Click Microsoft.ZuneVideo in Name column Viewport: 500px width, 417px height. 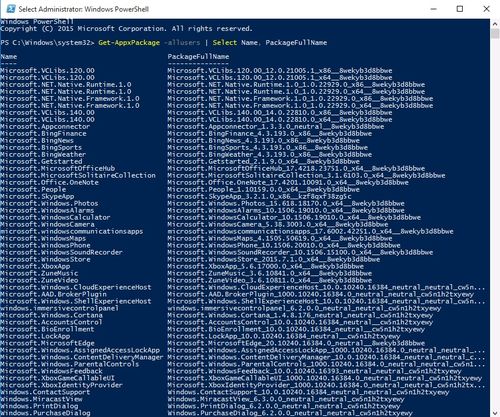[x=39, y=281]
